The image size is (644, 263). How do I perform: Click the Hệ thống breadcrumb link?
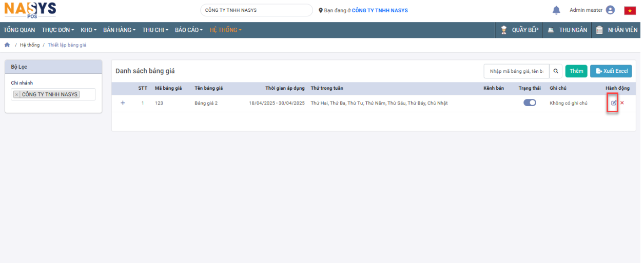click(x=30, y=45)
